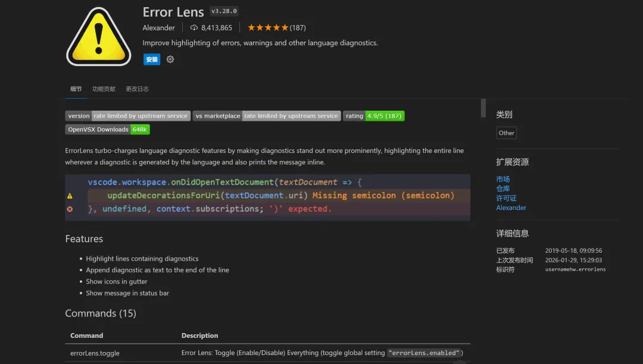Click publisher name Alexander under the title
The image size is (643, 364).
point(159,28)
